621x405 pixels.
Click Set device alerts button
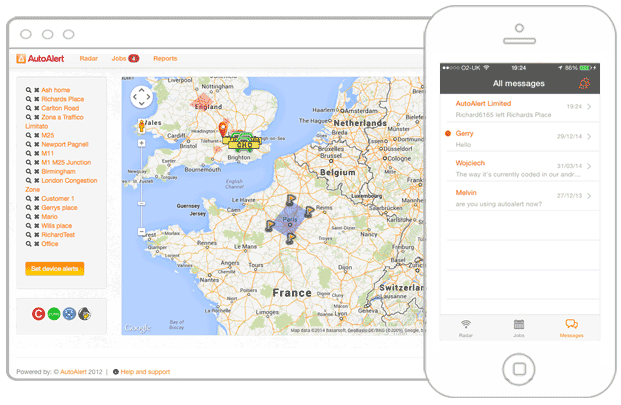click(55, 269)
